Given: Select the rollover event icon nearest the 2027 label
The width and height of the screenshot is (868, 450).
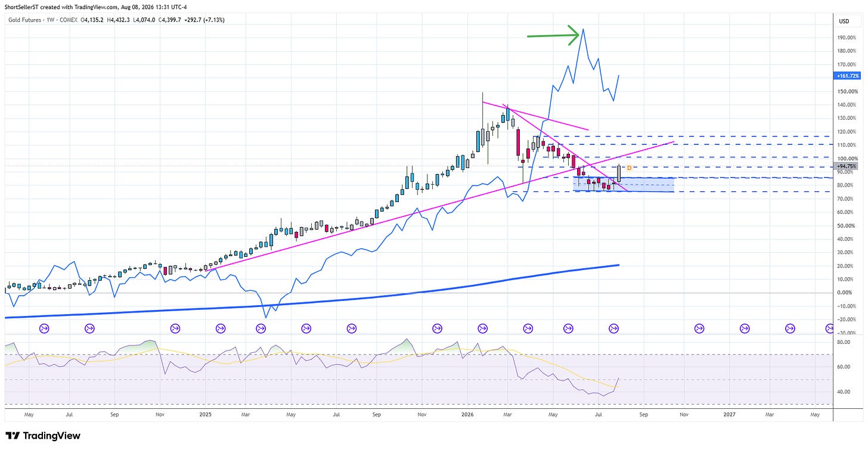Looking at the screenshot, I should [745, 328].
